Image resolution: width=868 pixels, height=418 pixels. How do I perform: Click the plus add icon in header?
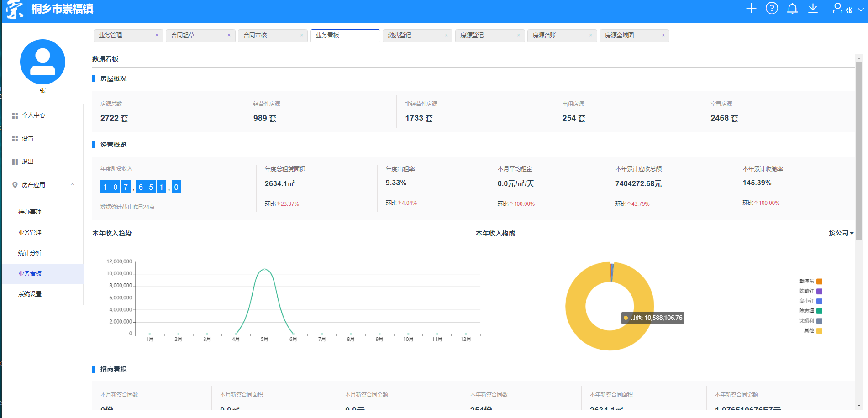[x=751, y=8]
